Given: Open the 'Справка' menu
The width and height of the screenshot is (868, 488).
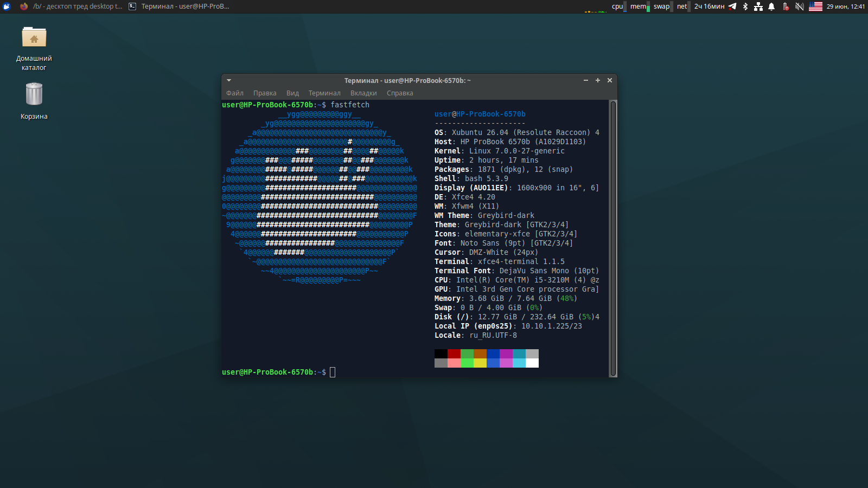Looking at the screenshot, I should coord(400,93).
